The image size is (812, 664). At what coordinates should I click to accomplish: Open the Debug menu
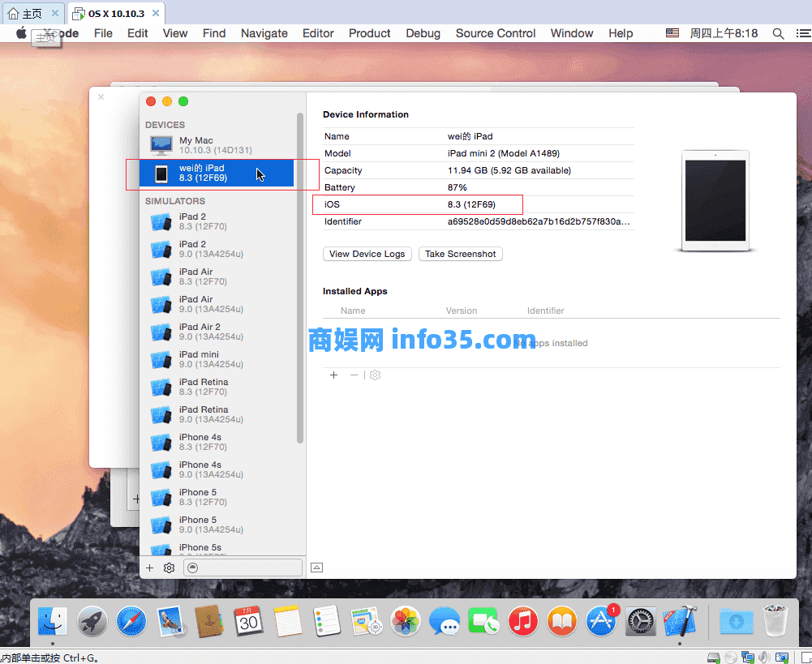[x=423, y=33]
